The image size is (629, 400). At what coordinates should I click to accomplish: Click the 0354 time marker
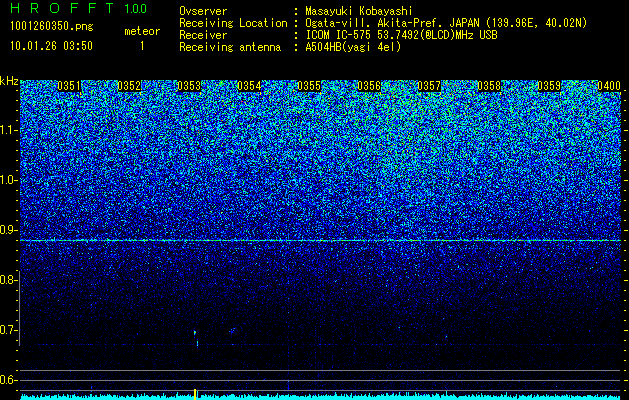[x=249, y=86]
